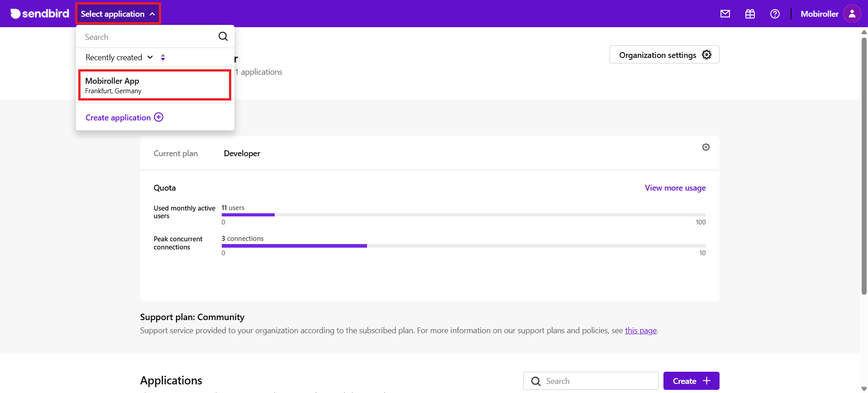Open the mail envelope icon in header
The width and height of the screenshot is (868, 393).
(725, 14)
